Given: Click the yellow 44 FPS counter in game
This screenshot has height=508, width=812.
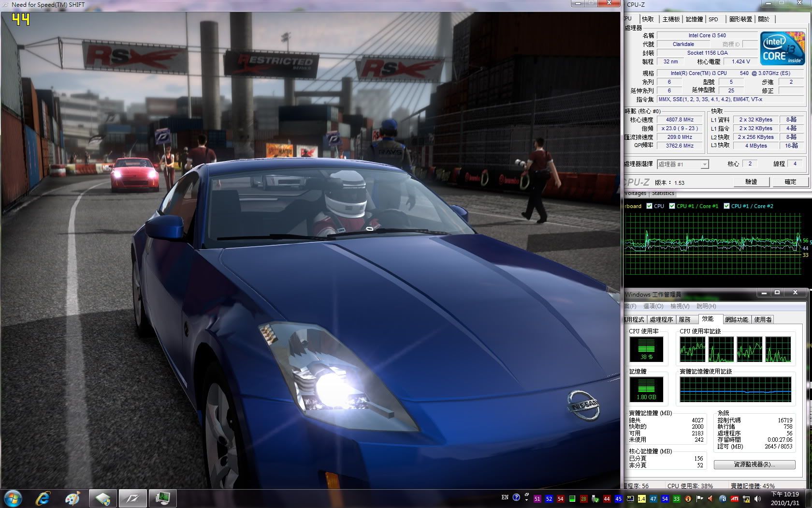Looking at the screenshot, I should click(x=21, y=19).
